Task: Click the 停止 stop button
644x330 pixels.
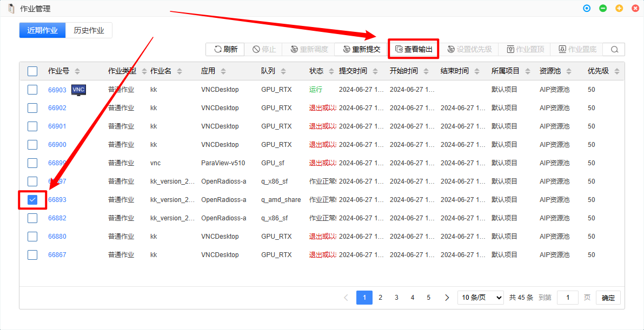Action: pyautogui.click(x=264, y=49)
